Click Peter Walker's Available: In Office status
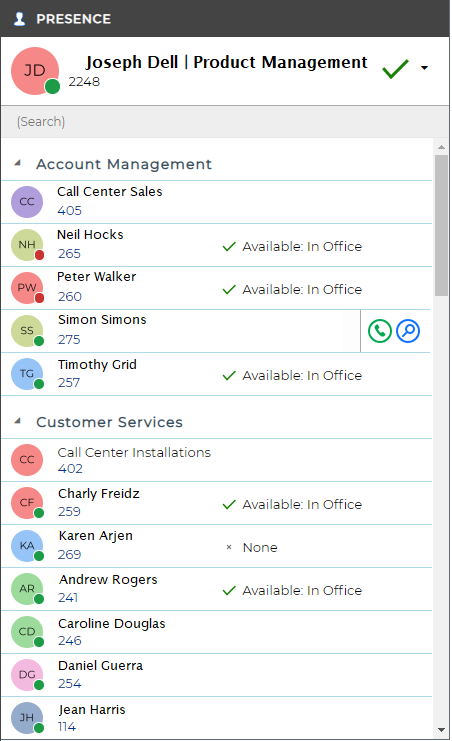The height and width of the screenshot is (741, 452). click(292, 289)
